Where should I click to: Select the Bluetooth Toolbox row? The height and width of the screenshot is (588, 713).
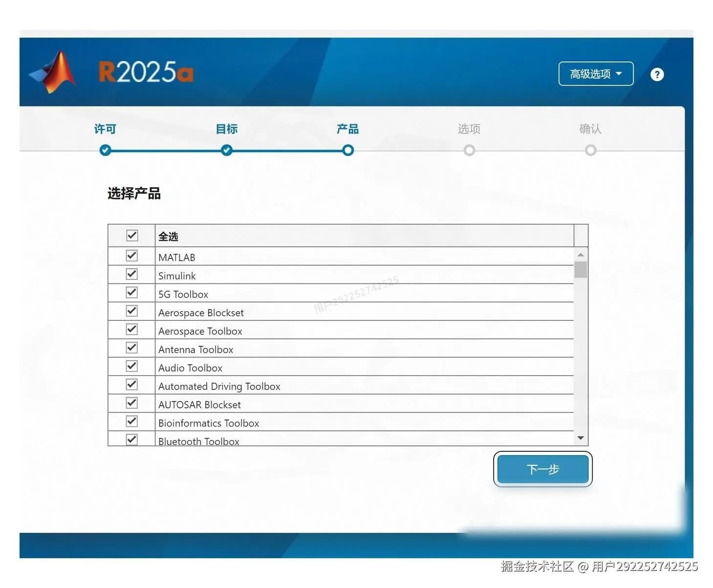[x=198, y=441]
